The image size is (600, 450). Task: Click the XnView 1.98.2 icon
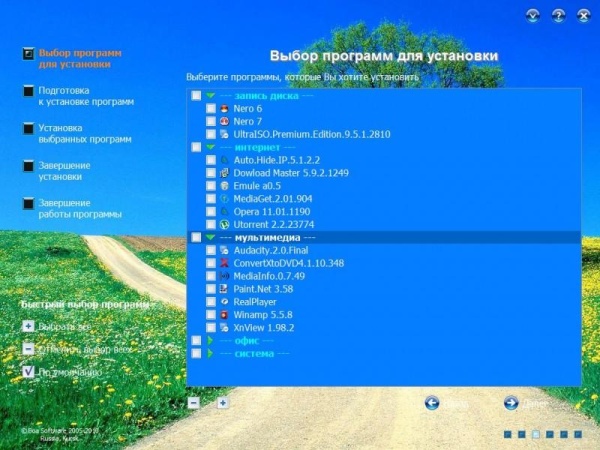[225, 328]
